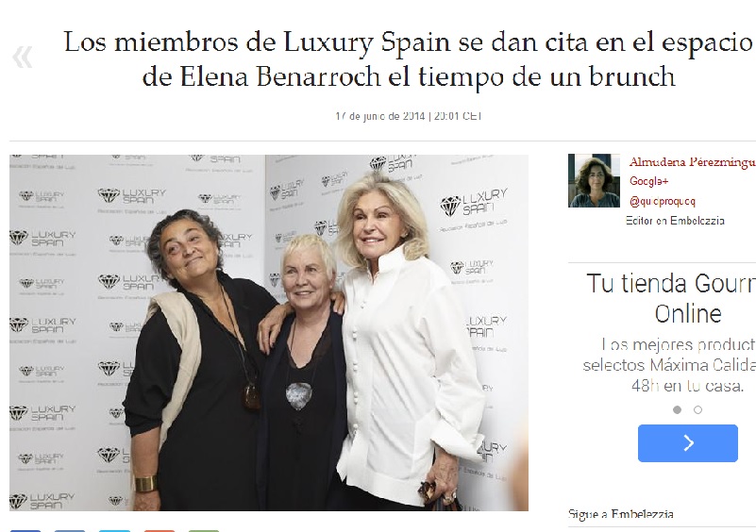Select the first filled carousel dot
The image size is (756, 532).
click(677, 409)
